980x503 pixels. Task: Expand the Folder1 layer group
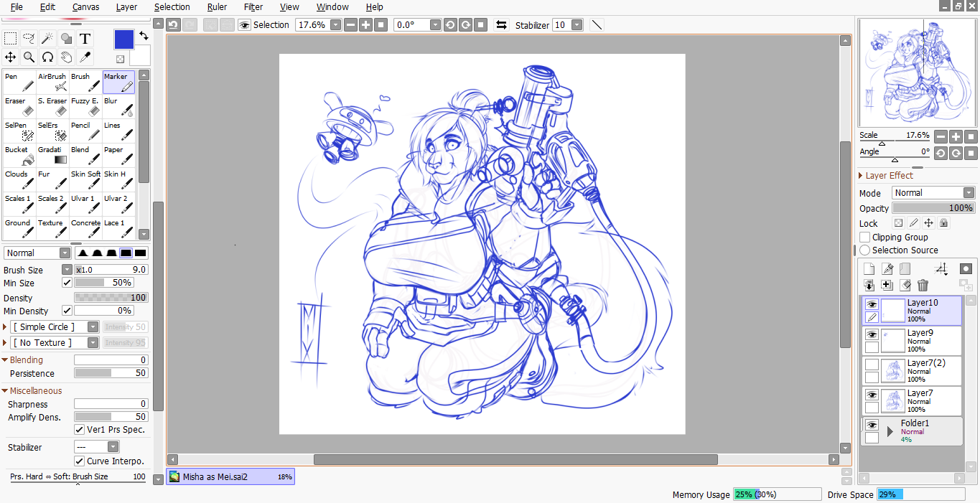coord(890,431)
